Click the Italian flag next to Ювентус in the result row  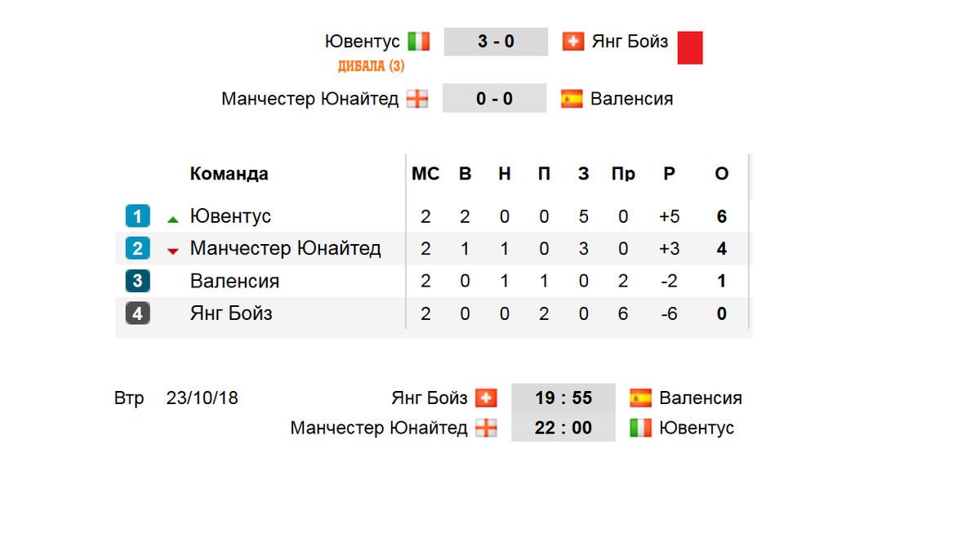click(x=419, y=42)
